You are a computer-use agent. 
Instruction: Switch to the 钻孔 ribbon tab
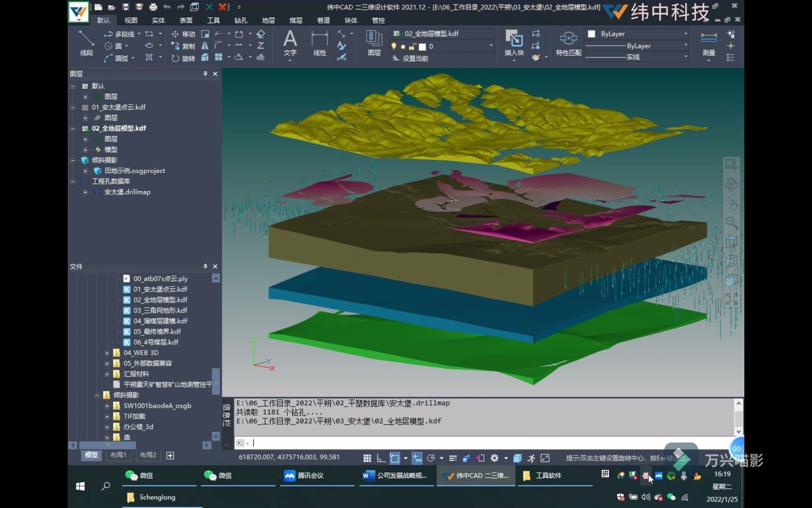coord(241,20)
